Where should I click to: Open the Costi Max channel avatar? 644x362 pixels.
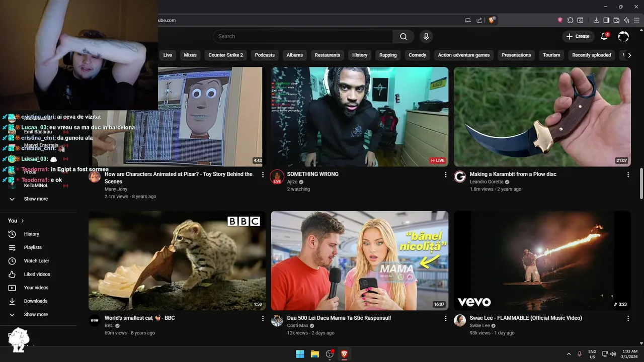click(x=277, y=320)
